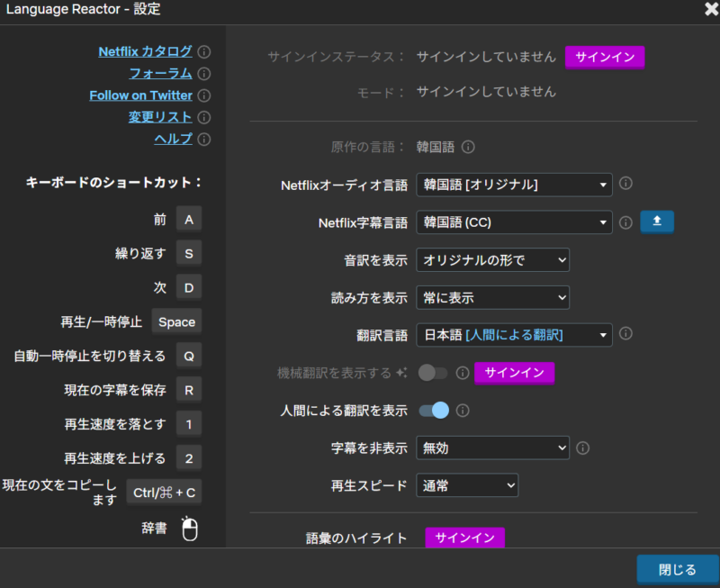The image size is (720, 588).
Task: Click the 1 key for 再生速度を落とす
Action: [x=189, y=424]
